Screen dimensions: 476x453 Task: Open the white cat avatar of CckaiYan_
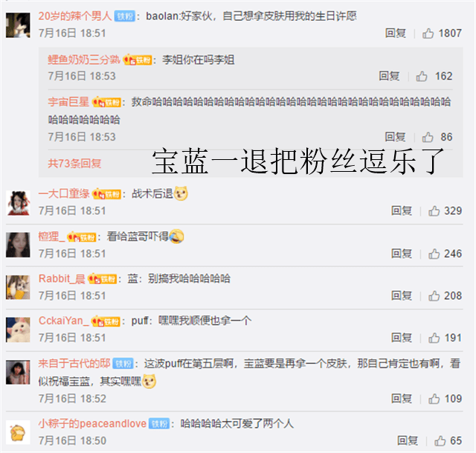point(18,330)
